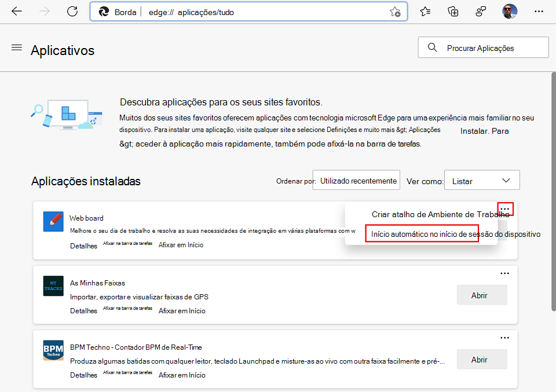Open the Utilizado recentemente sort dropdown
Viewport: 556px width, 392px height.
tap(356, 179)
